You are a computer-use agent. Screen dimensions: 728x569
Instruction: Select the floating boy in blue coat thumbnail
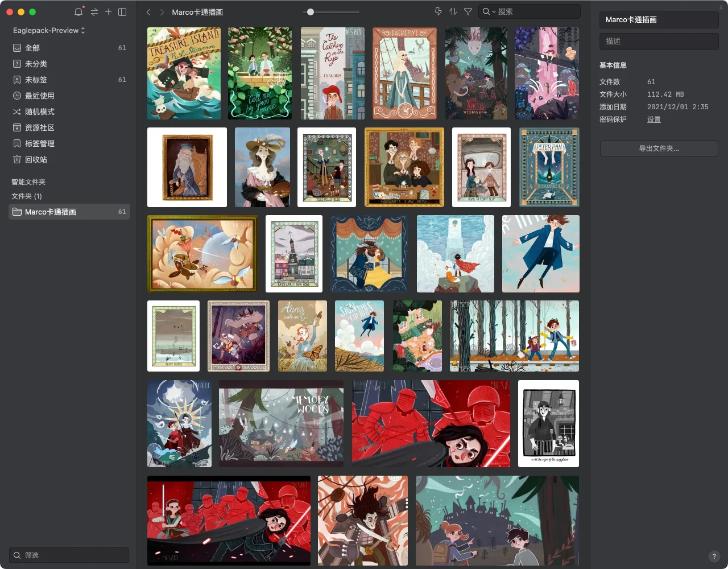541,254
